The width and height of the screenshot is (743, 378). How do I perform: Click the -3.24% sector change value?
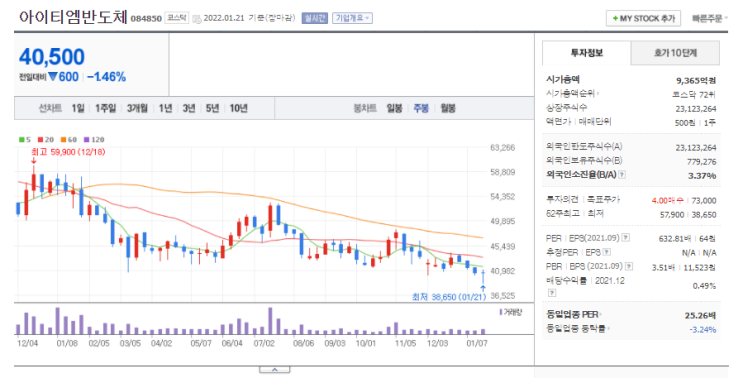tap(703, 330)
